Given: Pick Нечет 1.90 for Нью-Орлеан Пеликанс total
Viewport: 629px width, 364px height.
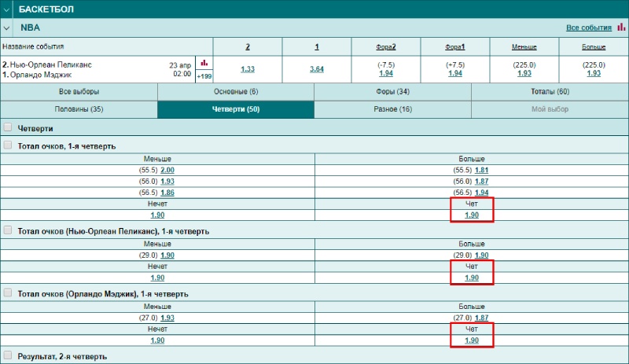Looking at the screenshot, I should pyautogui.click(x=157, y=278).
